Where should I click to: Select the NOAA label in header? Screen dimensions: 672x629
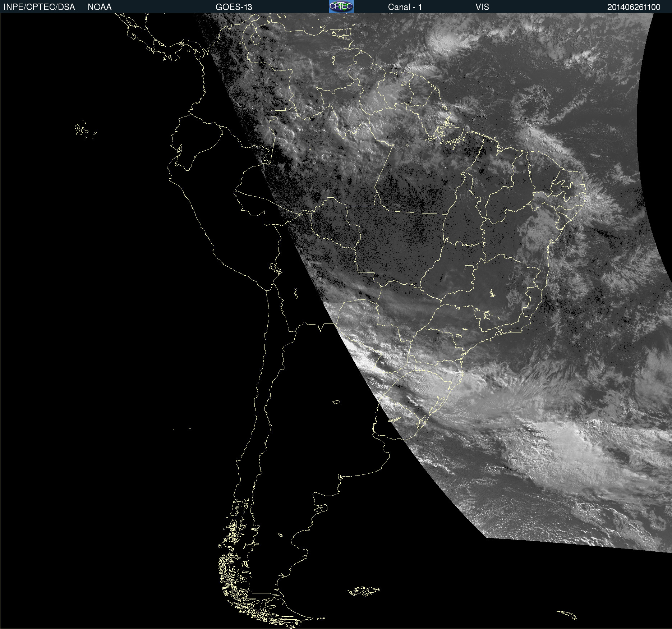click(100, 7)
